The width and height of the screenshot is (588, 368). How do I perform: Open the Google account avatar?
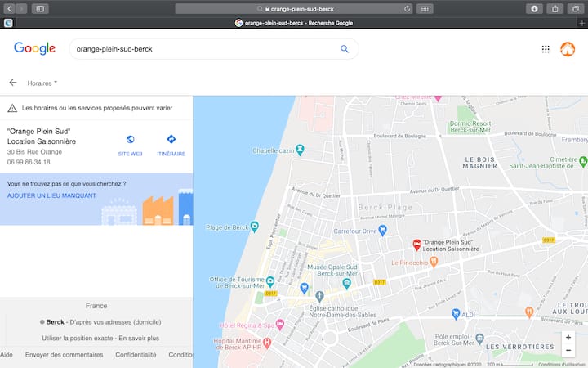pyautogui.click(x=568, y=49)
